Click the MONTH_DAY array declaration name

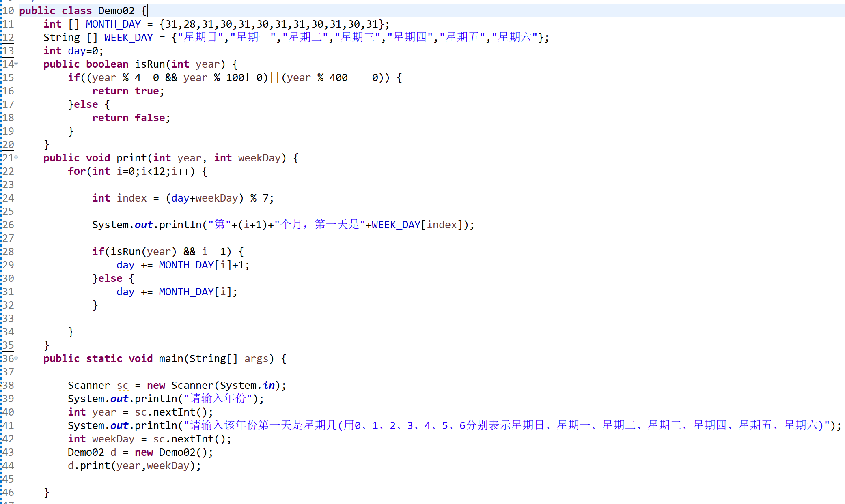pos(113,24)
